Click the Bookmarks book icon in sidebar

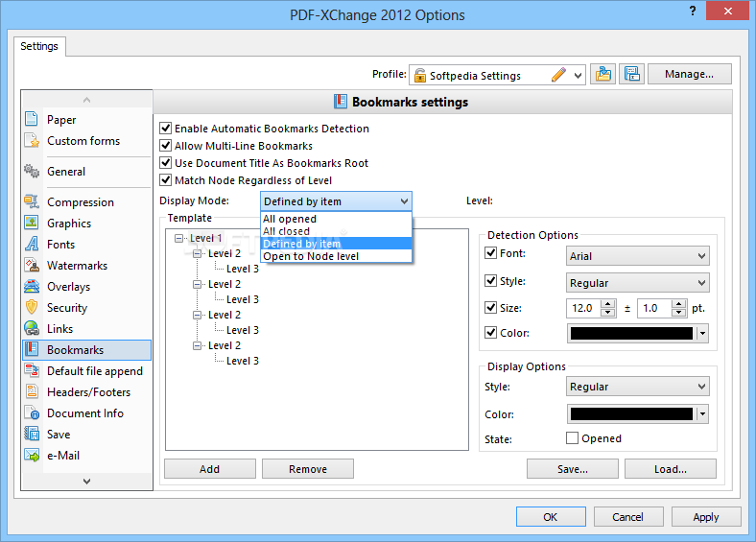(32, 349)
